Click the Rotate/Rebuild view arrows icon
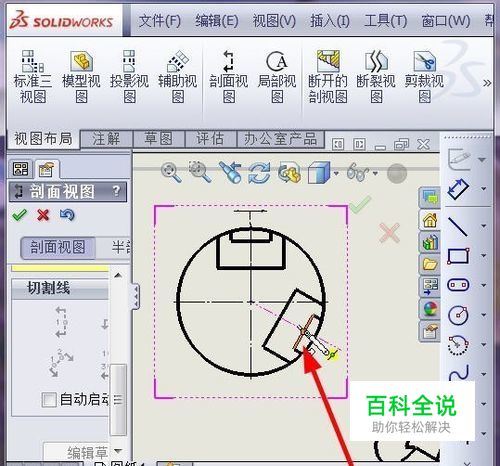This screenshot has height=466, width=500. click(x=259, y=173)
